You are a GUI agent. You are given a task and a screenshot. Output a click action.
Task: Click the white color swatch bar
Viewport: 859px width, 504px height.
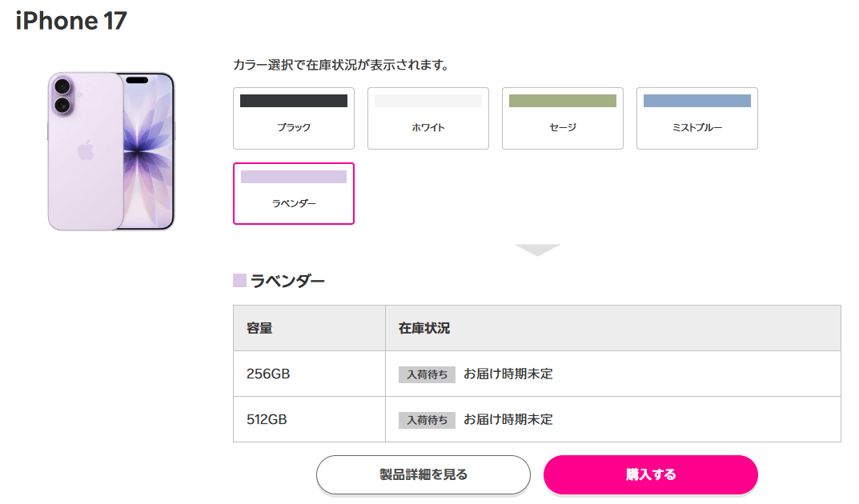(427, 101)
